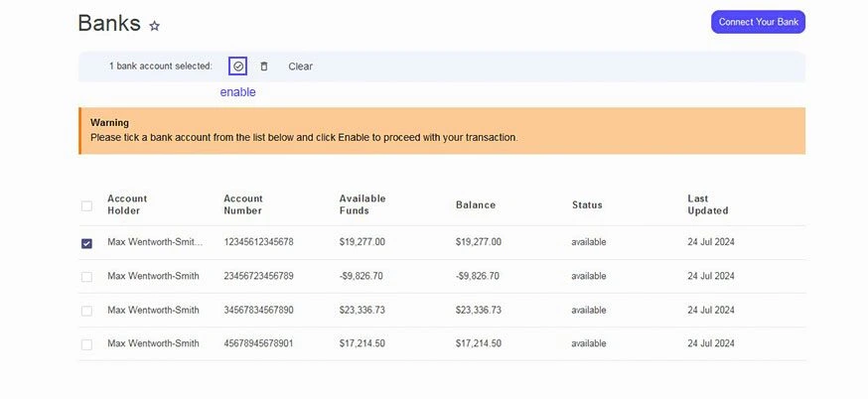Viewport: 868px width, 399px height.
Task: Uncheck the account 12345612345678 checkbox
Action: pyautogui.click(x=86, y=243)
